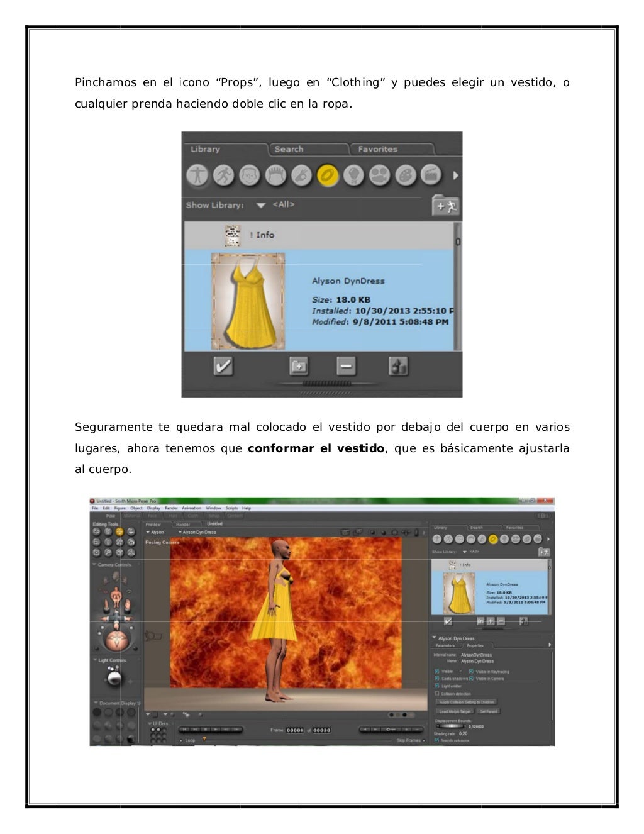Select Hair category icon in enlarged Library panel

[275, 175]
